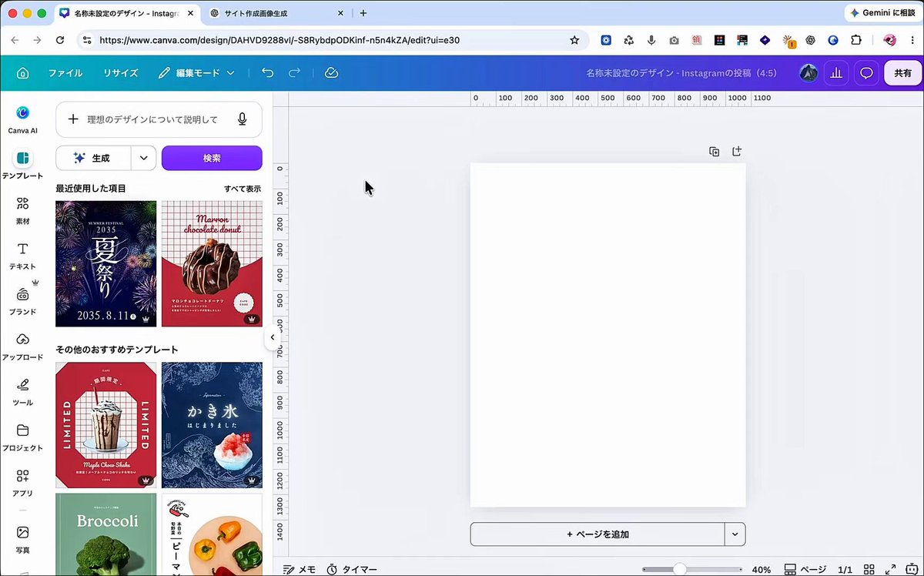This screenshot has height=576, width=924.
Task: Expand the arrow next to ページを追加
Action: pyautogui.click(x=735, y=534)
